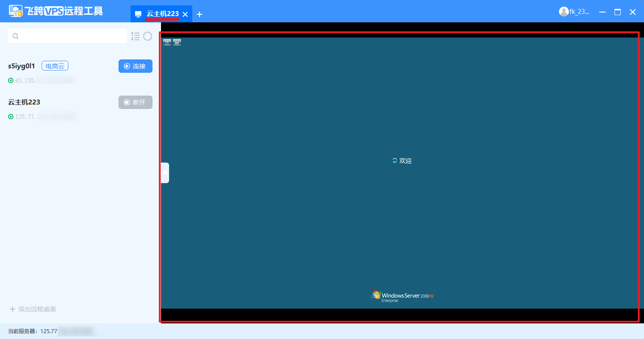Viewport: 644px width, 339px height.
Task: Refresh the server list
Action: [148, 36]
